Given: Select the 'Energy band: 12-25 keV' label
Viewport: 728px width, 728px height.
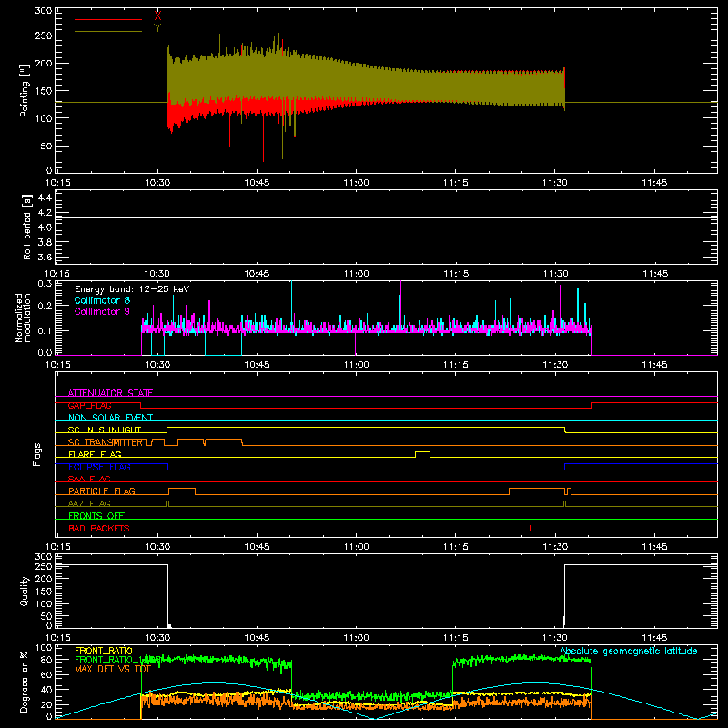Looking at the screenshot, I should point(132,289).
